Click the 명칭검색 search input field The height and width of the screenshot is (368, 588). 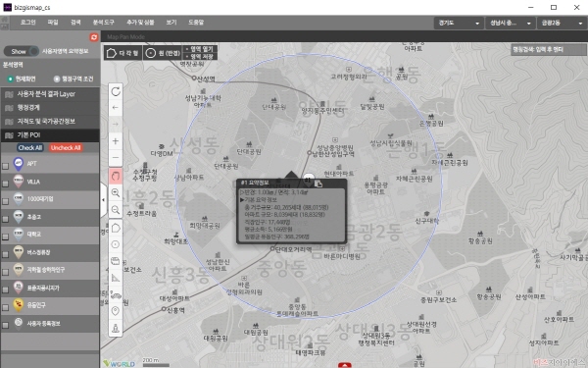(548, 50)
